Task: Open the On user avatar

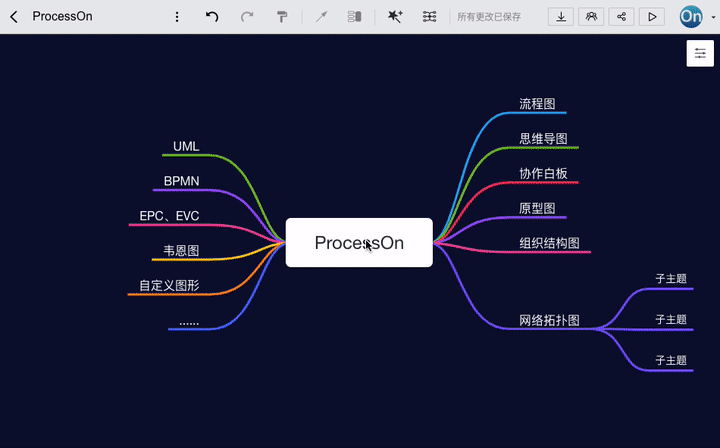Action: (691, 17)
